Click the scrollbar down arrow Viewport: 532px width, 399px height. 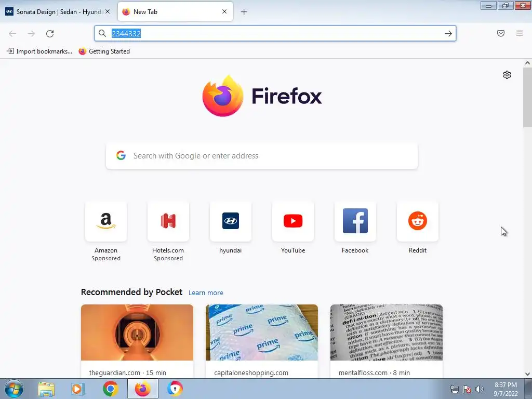[527, 374]
